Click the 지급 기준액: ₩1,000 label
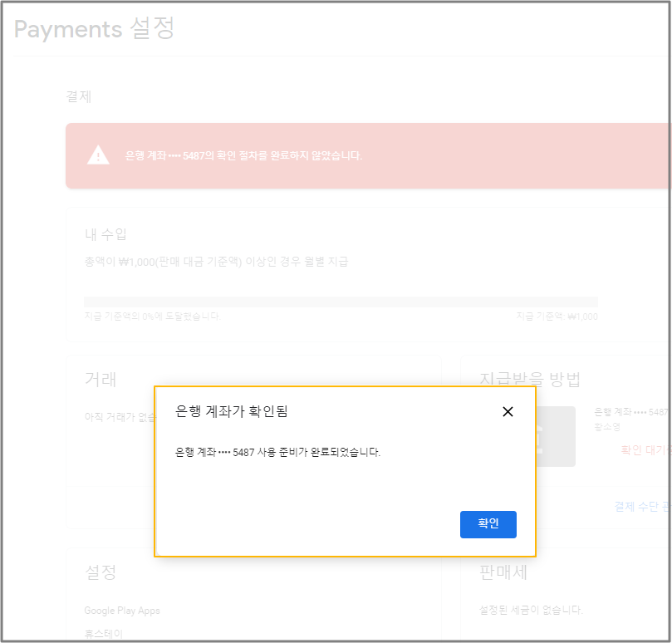 557,317
